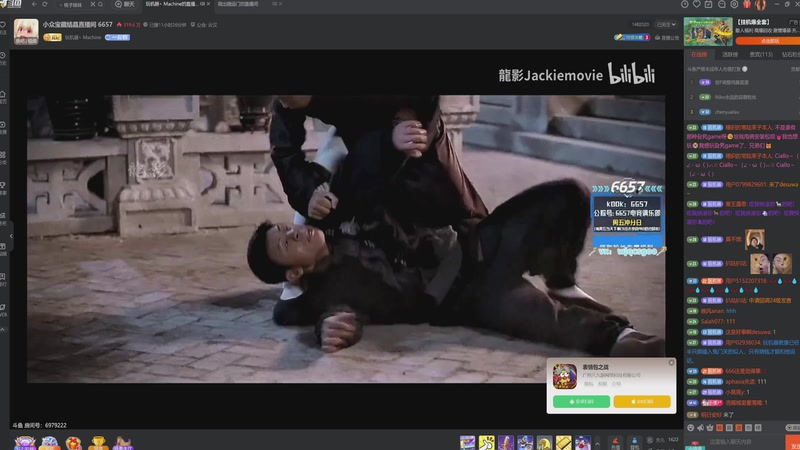
Task: Open messages speech bubble icon
Action: click(721, 4)
